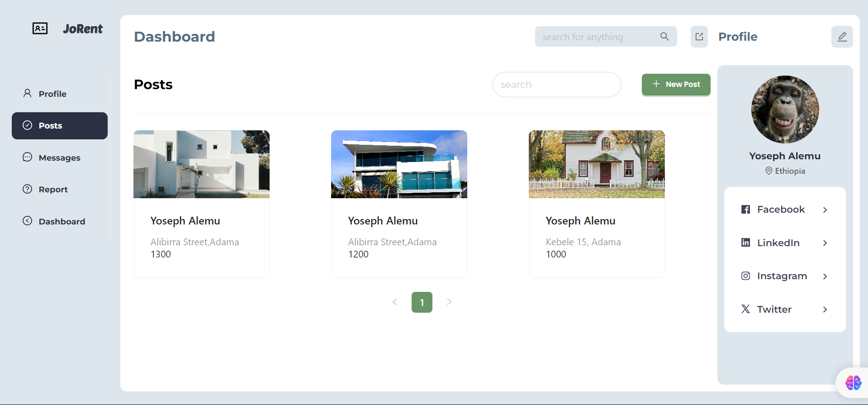
Task: Click the person icon beside sidebar Profile
Action: pyautogui.click(x=28, y=93)
